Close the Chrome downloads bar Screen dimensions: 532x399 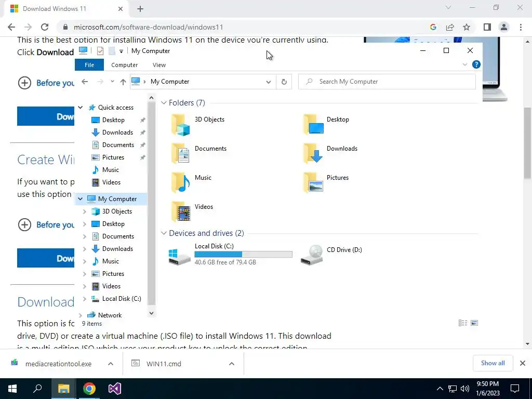click(x=523, y=363)
